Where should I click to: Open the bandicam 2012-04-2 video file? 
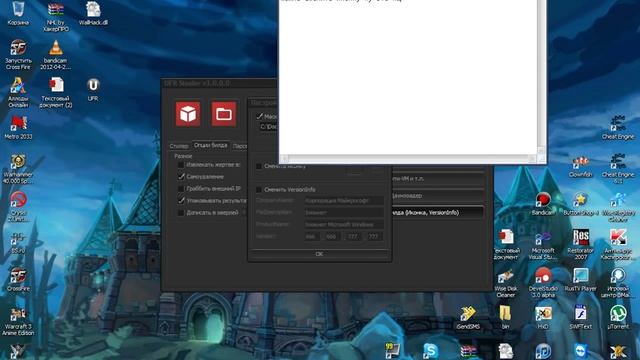[56, 54]
